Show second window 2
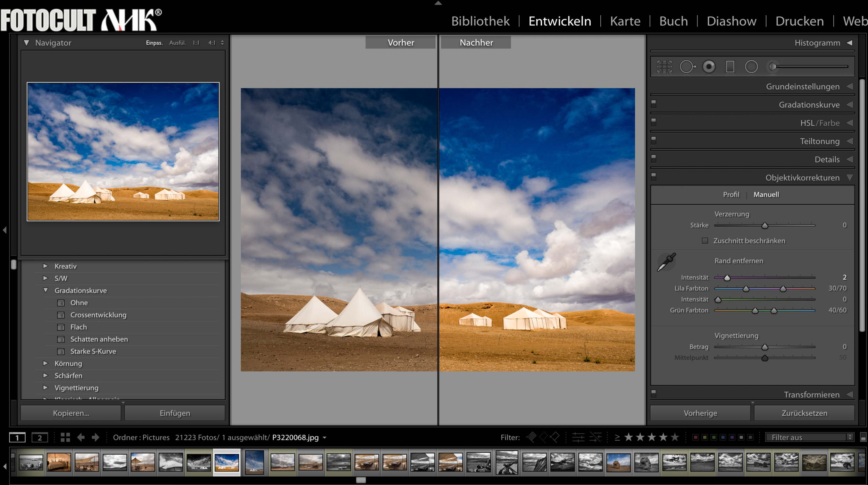Image resolution: width=868 pixels, height=485 pixels. (40, 437)
